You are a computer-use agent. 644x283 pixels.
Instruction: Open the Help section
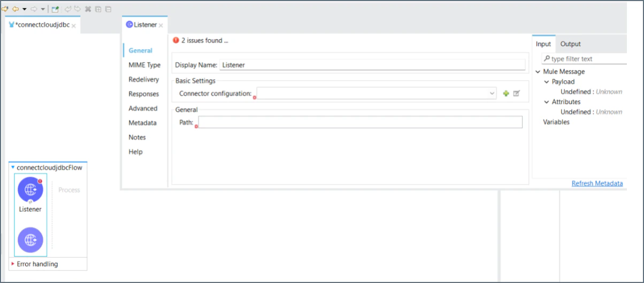136,151
